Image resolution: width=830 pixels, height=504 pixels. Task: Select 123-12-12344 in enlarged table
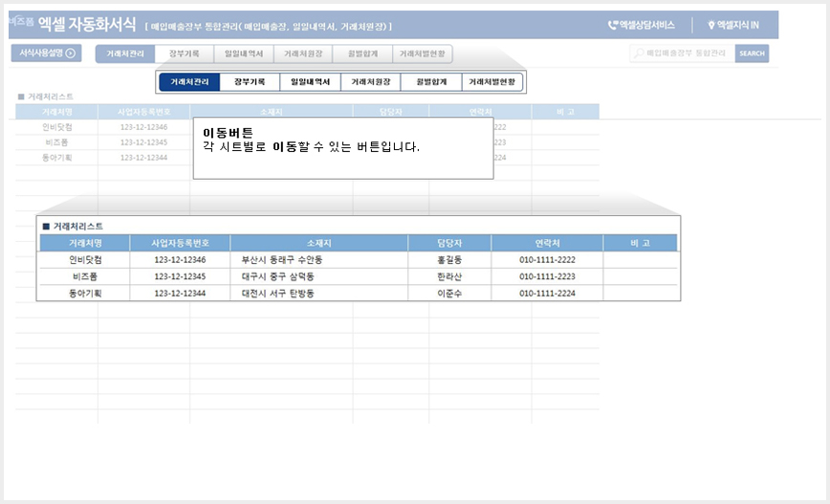[x=180, y=294]
